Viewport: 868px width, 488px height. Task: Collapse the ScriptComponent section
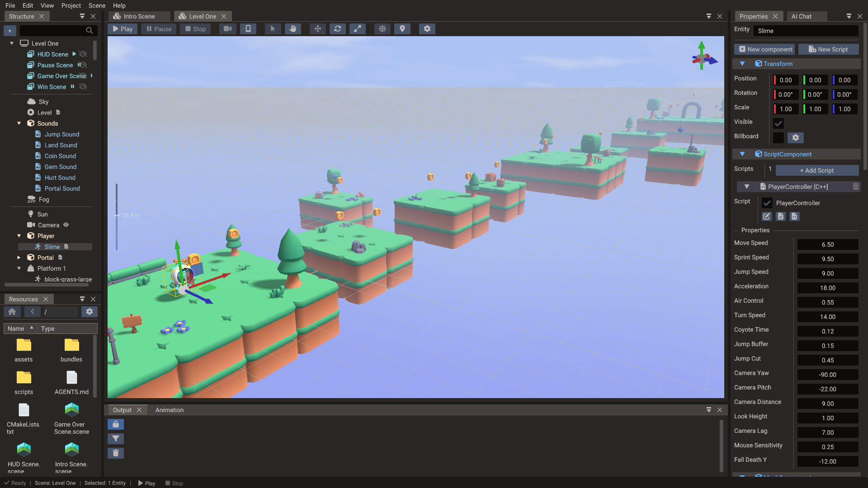click(742, 154)
